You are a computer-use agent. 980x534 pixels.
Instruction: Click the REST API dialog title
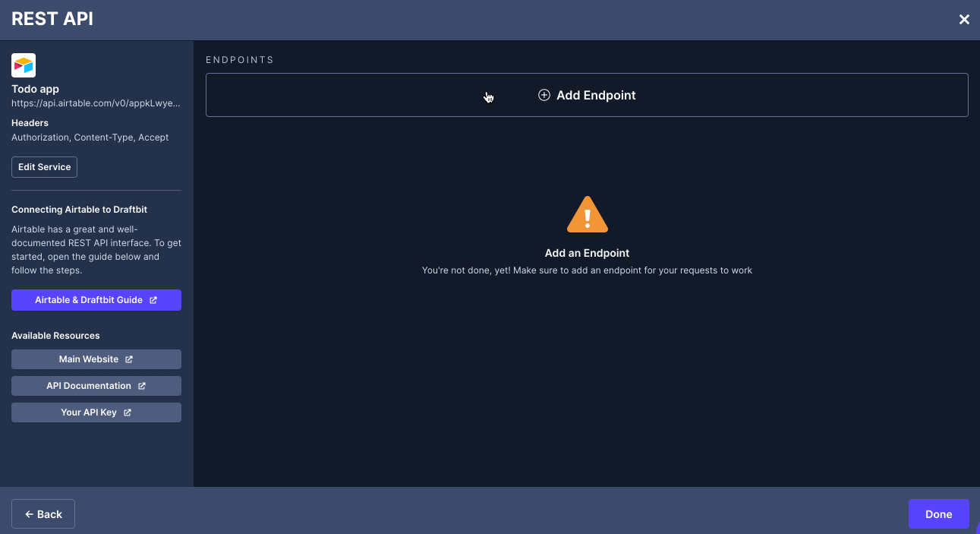point(52,19)
